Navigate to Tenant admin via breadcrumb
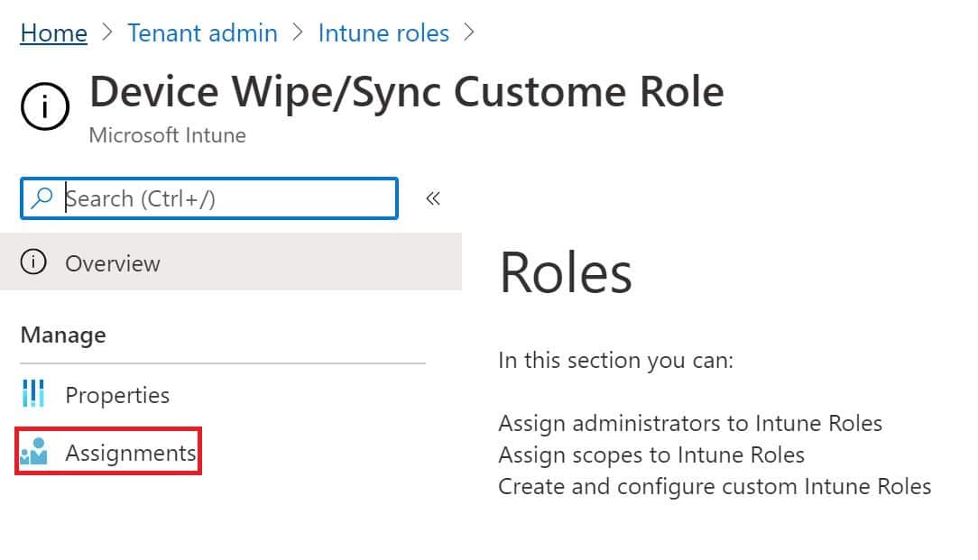This screenshot has height=560, width=978. tap(202, 32)
